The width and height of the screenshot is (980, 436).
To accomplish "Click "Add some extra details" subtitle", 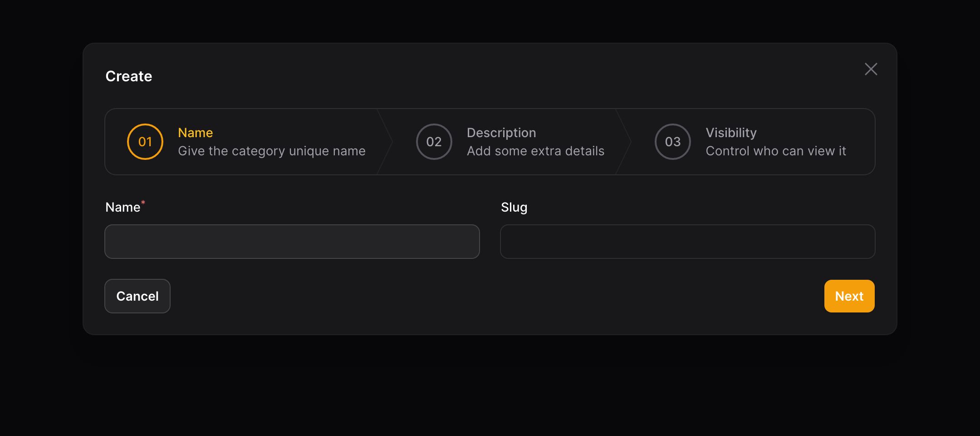I will (x=535, y=151).
